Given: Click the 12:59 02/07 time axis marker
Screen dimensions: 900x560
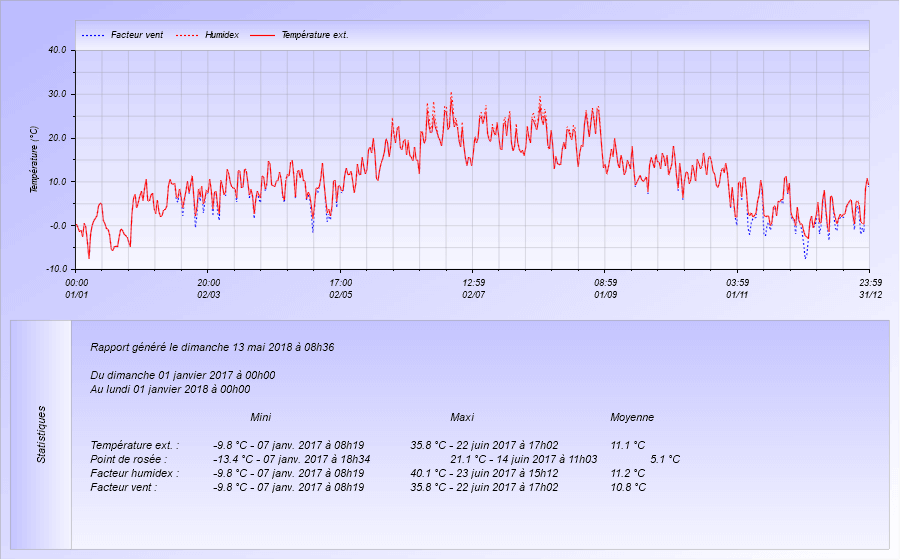Looking at the screenshot, I should (x=473, y=288).
